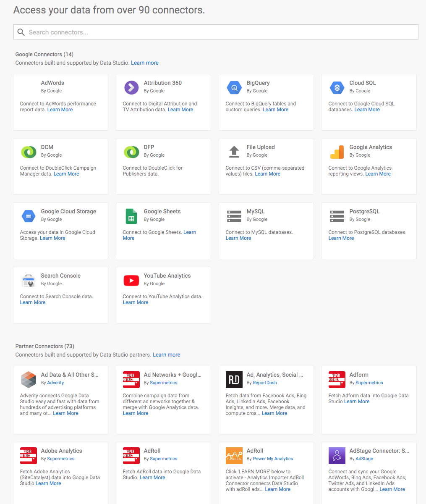Open Learn more link for Partner Connectors

coord(167,354)
